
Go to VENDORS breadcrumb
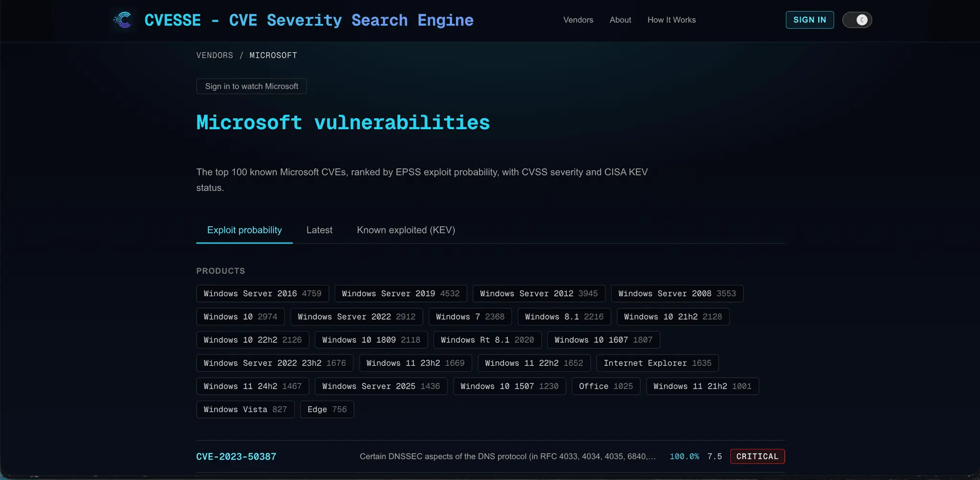(x=214, y=55)
